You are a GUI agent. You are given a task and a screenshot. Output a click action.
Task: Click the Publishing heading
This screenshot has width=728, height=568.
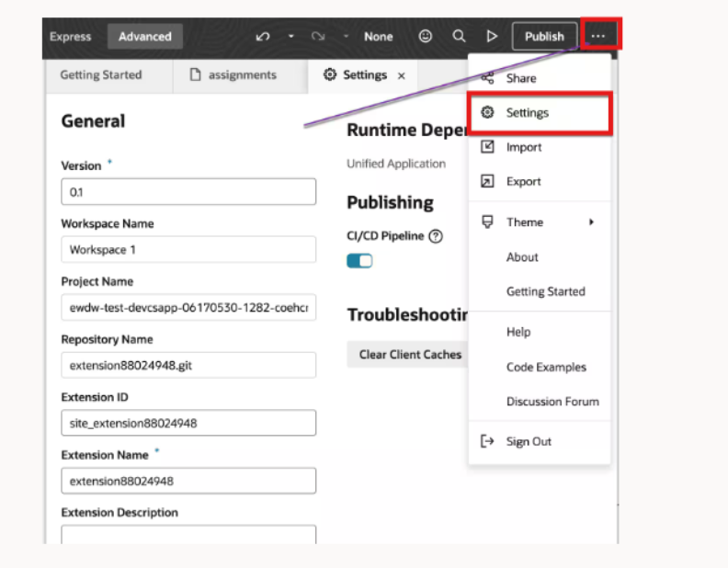point(390,203)
